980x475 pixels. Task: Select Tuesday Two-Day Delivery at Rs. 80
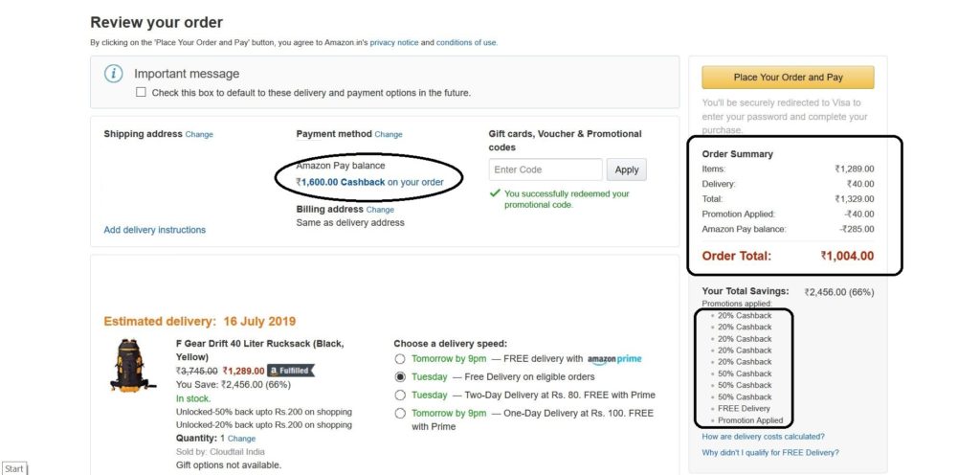pos(400,395)
